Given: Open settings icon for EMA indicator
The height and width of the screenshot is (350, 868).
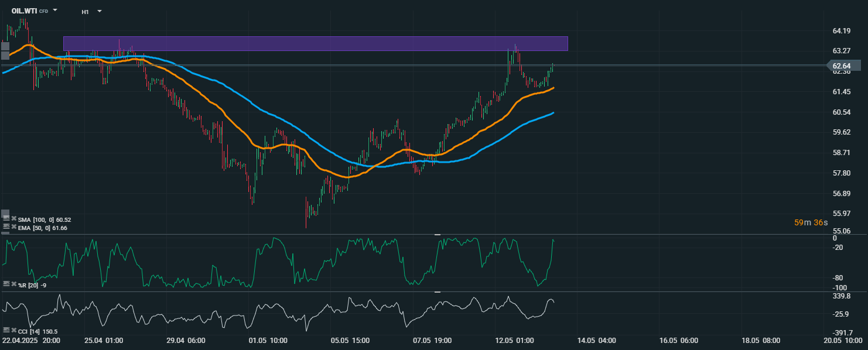Looking at the screenshot, I should coord(6,227).
